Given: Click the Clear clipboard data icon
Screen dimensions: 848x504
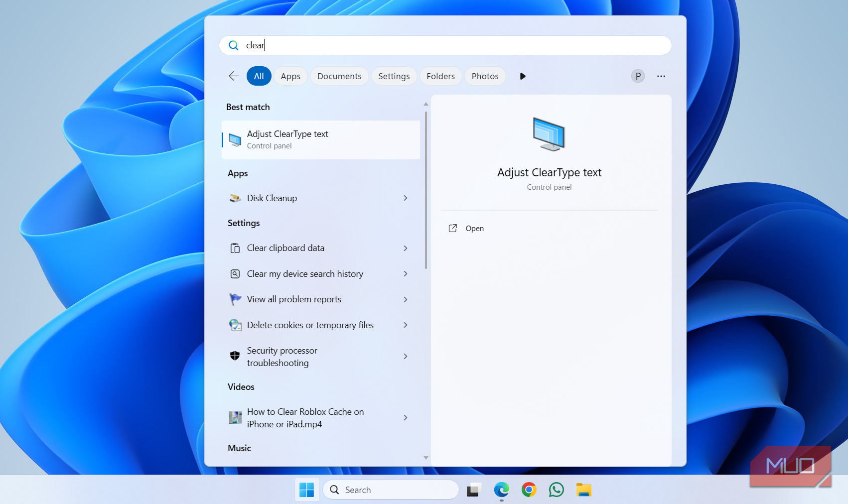Looking at the screenshot, I should pyautogui.click(x=235, y=248).
